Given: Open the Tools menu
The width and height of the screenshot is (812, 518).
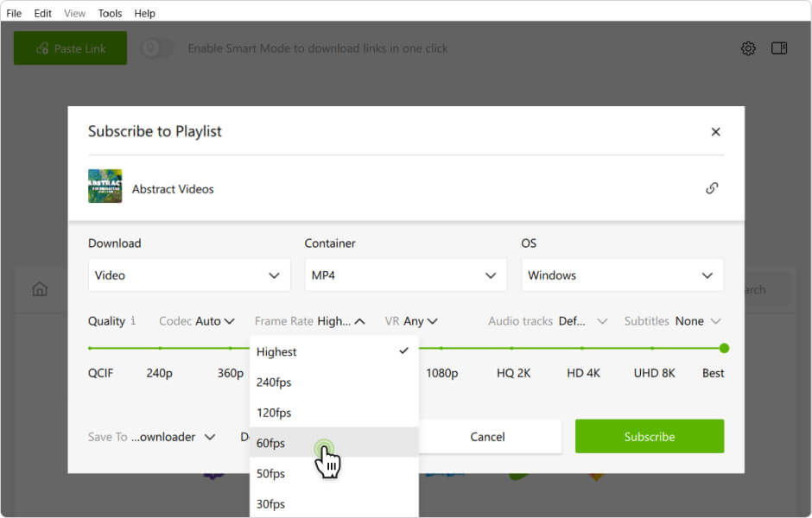Looking at the screenshot, I should (110, 13).
